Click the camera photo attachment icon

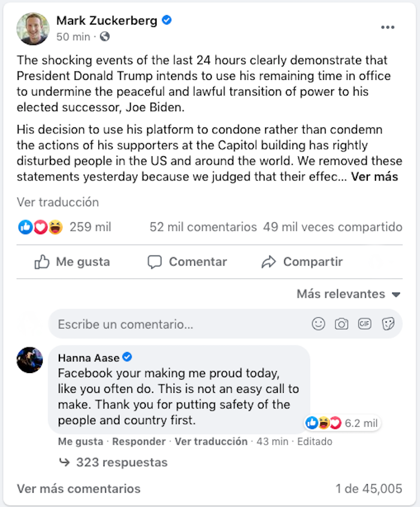341,324
